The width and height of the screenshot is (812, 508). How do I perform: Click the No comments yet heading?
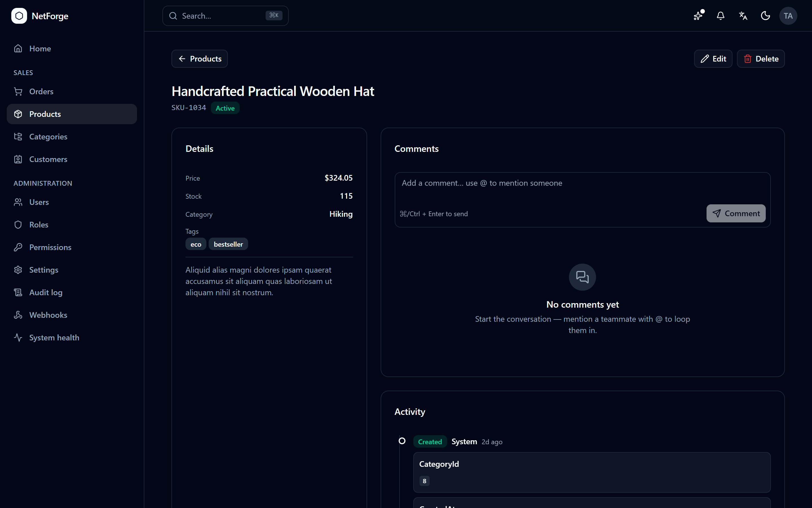[582, 305]
